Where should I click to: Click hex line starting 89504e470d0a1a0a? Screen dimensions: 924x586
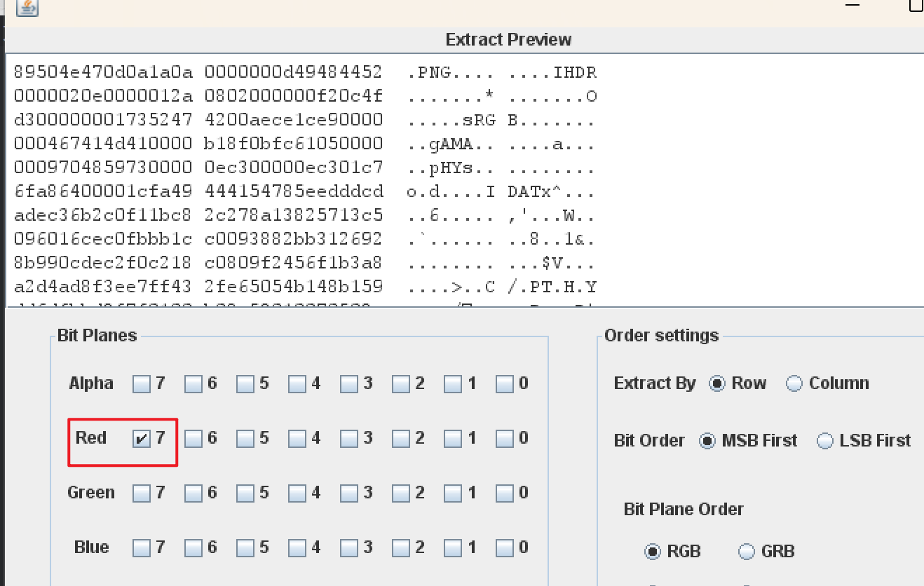(198, 72)
